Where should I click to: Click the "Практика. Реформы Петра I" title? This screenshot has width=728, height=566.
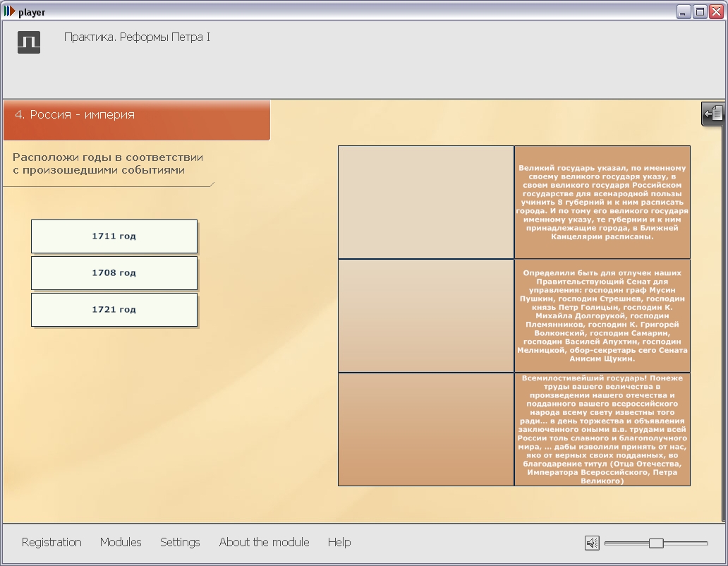(137, 37)
